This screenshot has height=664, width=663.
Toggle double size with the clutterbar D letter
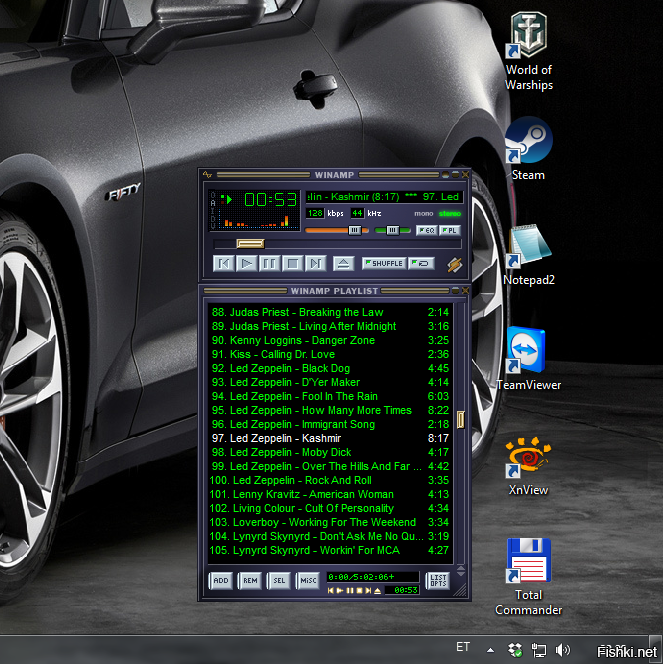[213, 219]
